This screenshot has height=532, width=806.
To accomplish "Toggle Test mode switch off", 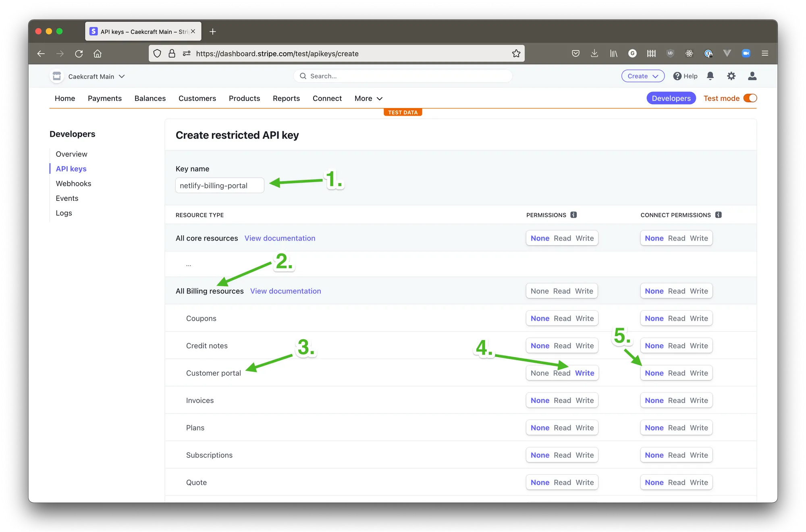I will pyautogui.click(x=750, y=99).
